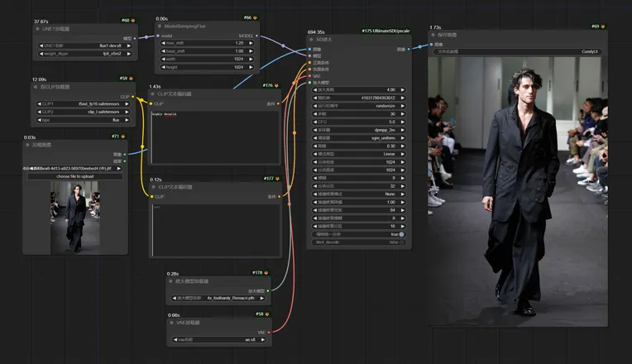632x364 pixels.
Task: Toggle the switch showing true in the upscale node
Action: tap(401, 234)
